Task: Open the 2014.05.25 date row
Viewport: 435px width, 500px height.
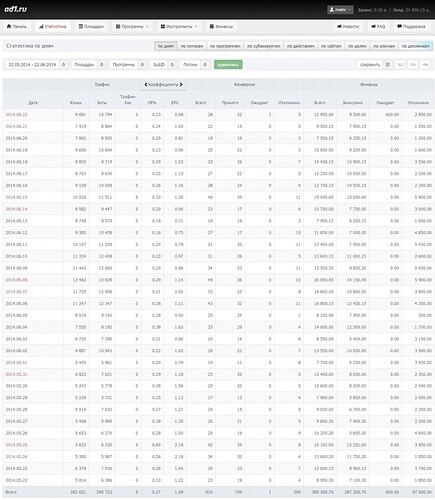Action: pos(16,445)
